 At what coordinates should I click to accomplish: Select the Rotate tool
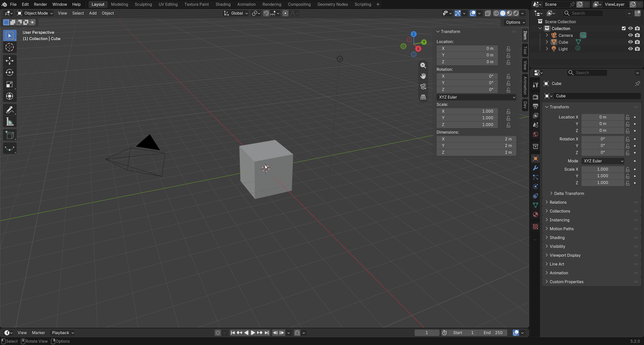(10, 73)
